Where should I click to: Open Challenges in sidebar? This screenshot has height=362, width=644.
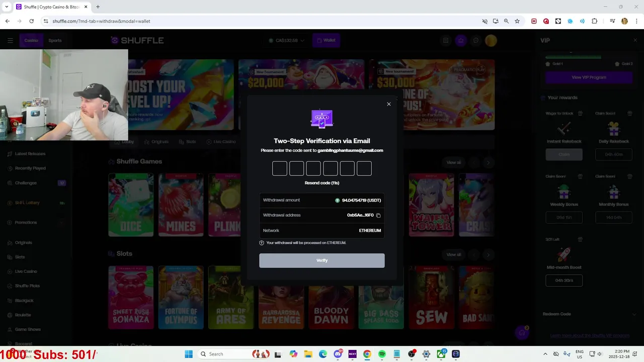tap(26, 183)
